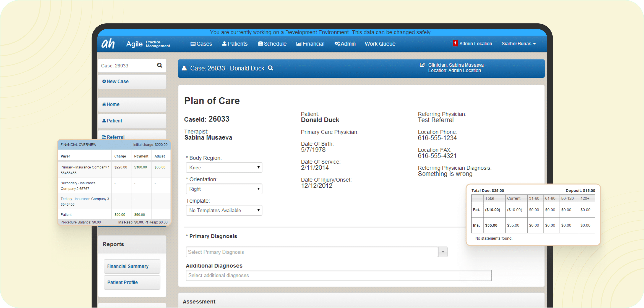Click the Cases list icon in navbar
The width and height of the screenshot is (644, 308).
(x=193, y=44)
